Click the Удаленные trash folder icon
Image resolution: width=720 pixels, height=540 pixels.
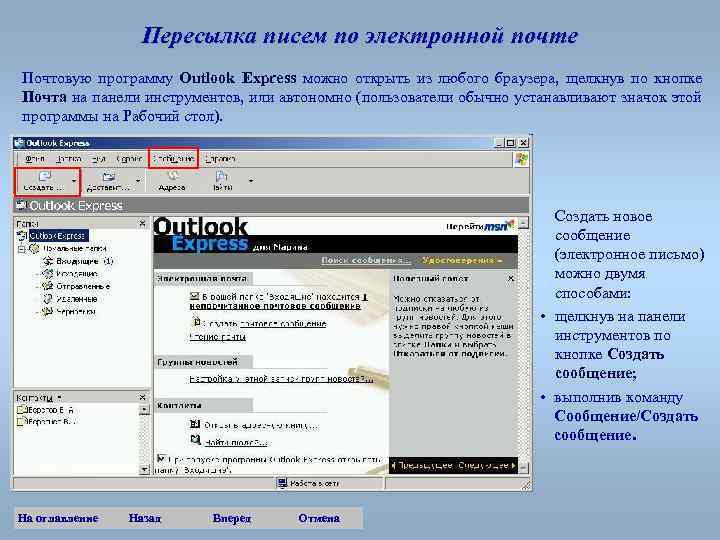48,299
